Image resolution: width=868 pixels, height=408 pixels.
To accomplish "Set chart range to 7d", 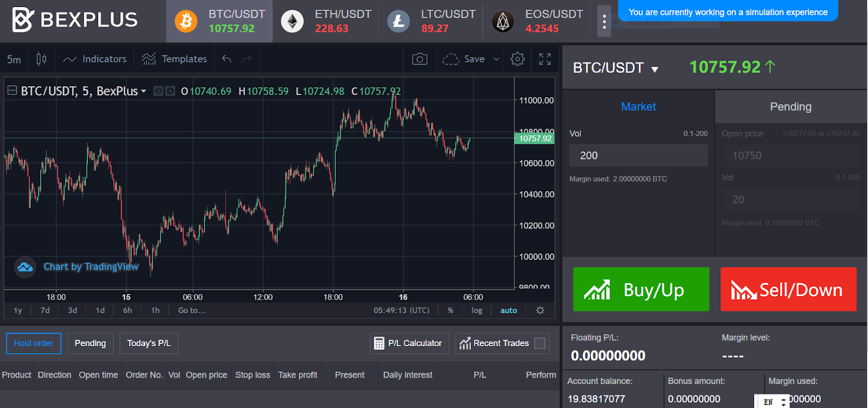I will point(45,310).
